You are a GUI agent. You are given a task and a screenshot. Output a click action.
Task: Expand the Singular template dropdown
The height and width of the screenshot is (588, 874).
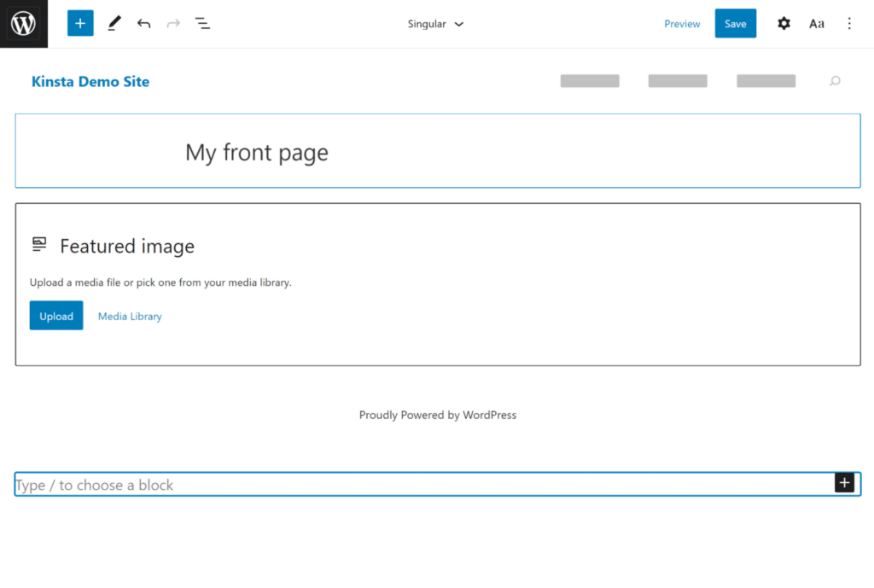(435, 24)
